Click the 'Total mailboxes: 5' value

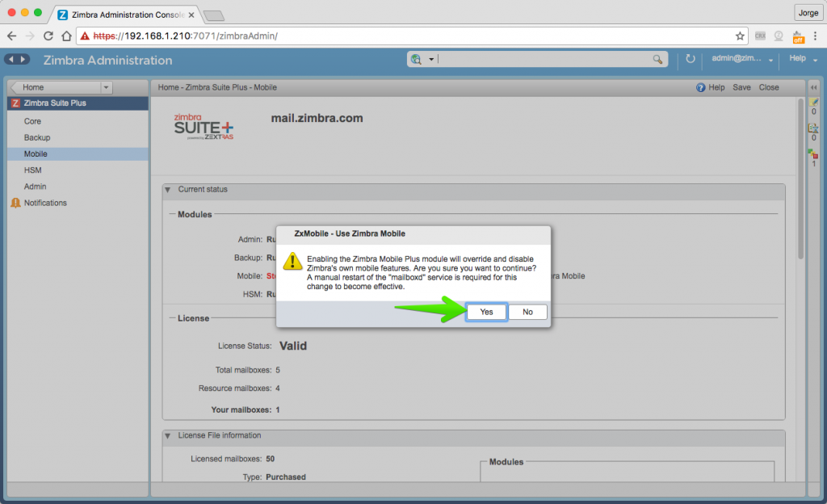click(x=278, y=370)
